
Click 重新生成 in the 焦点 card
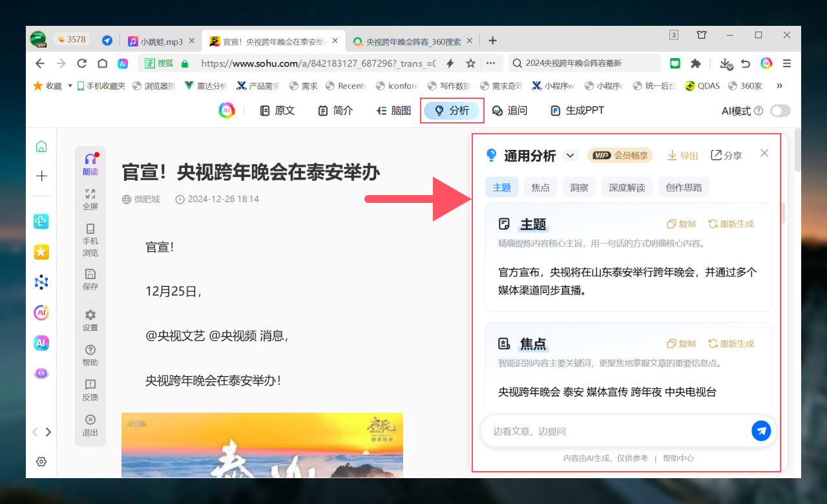(x=731, y=344)
